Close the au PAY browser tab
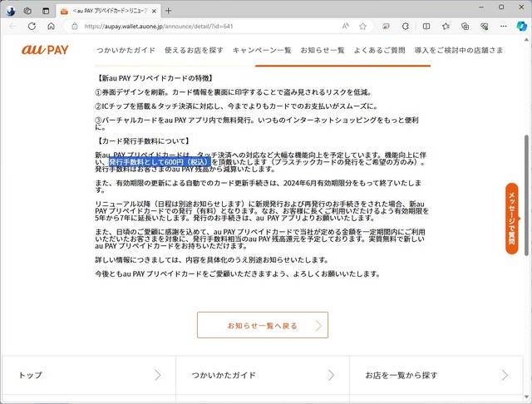This screenshot has width=532, height=404. (x=154, y=11)
